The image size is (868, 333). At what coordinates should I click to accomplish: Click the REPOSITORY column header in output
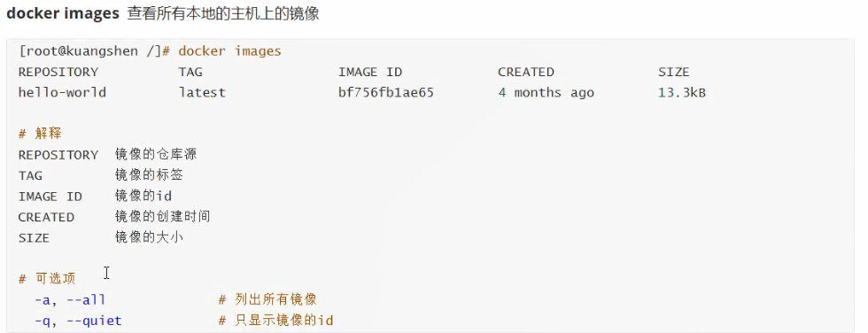click(x=58, y=72)
